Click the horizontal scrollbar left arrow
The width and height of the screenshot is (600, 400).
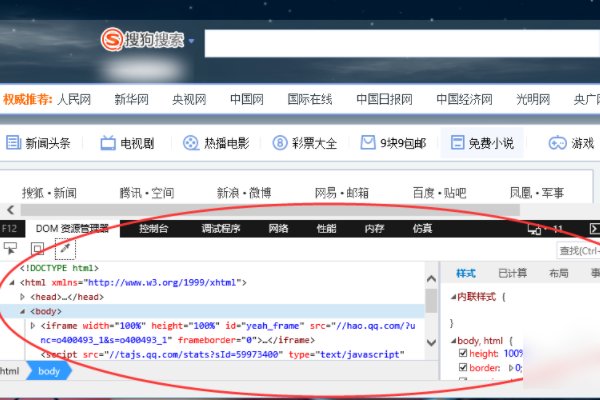[10, 210]
